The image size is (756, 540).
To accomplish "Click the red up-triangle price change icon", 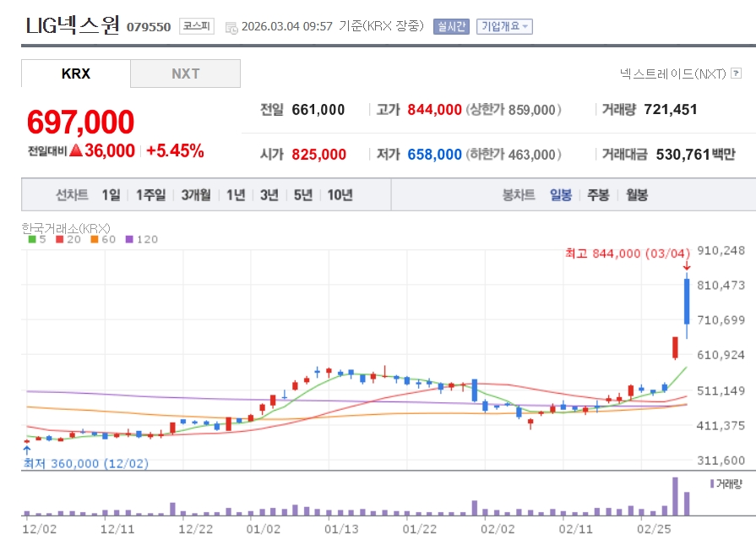I will click(x=75, y=151).
